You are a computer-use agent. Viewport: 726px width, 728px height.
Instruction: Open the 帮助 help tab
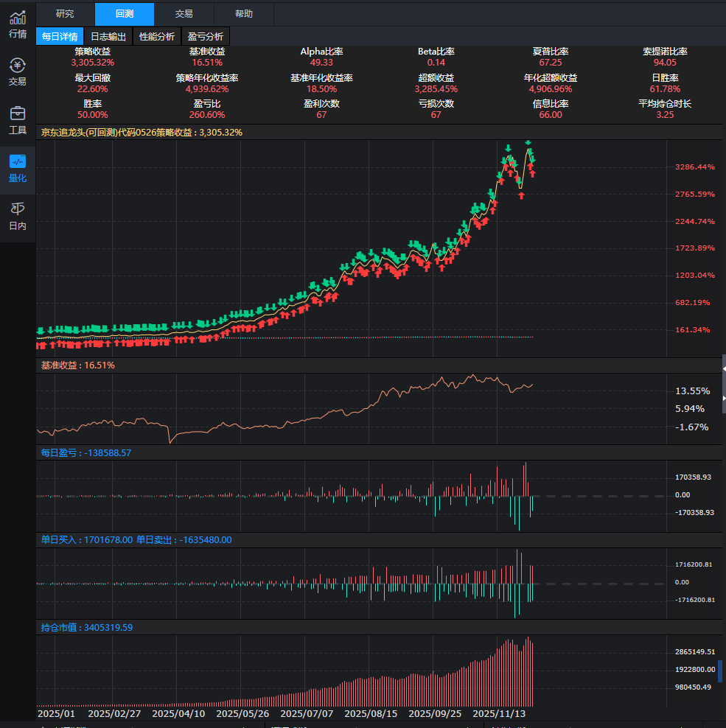click(243, 14)
